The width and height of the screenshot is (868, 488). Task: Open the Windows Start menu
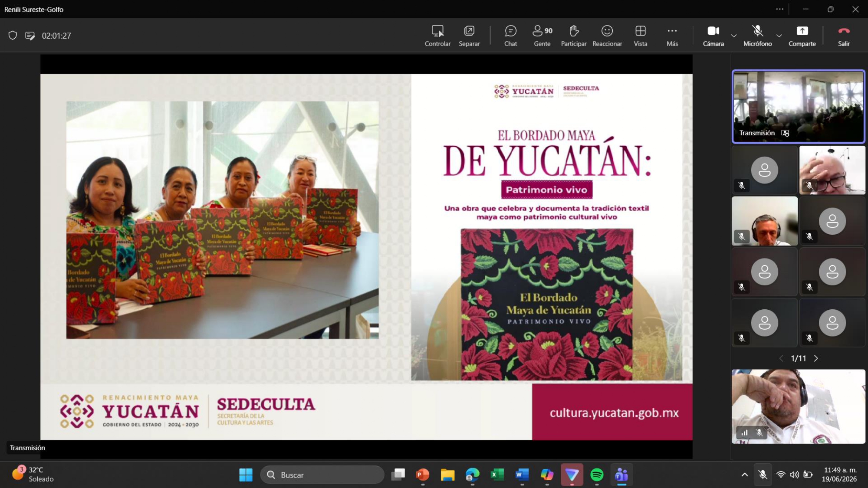coord(246,475)
